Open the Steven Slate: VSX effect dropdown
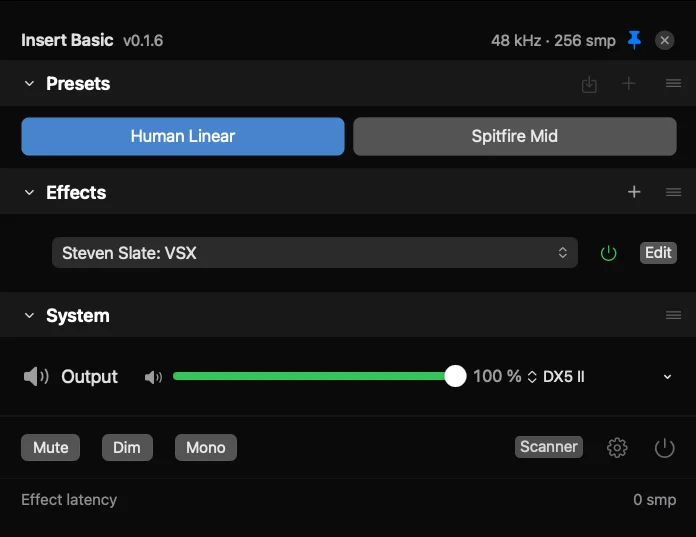Viewport: 696px width, 537px height. coord(314,253)
